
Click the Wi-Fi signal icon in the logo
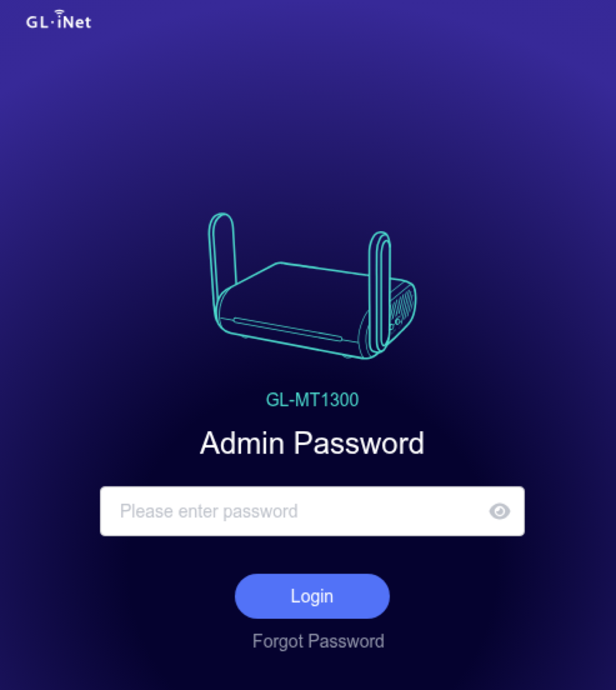coord(59,13)
